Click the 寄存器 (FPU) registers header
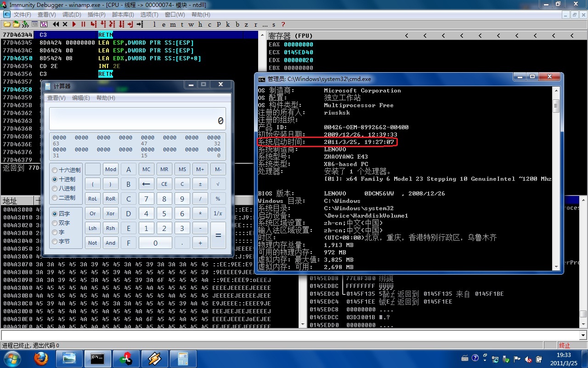Image resolution: width=588 pixels, height=368 pixels. tap(290, 35)
